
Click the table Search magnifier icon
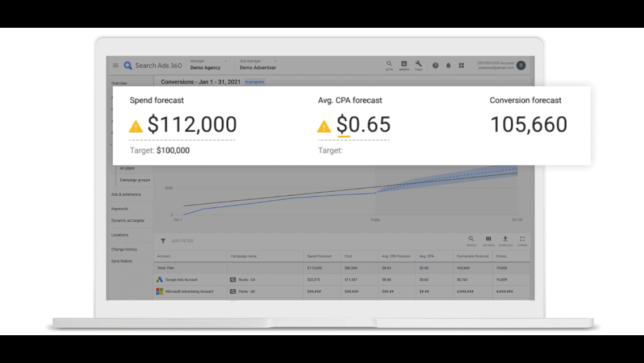tap(471, 239)
